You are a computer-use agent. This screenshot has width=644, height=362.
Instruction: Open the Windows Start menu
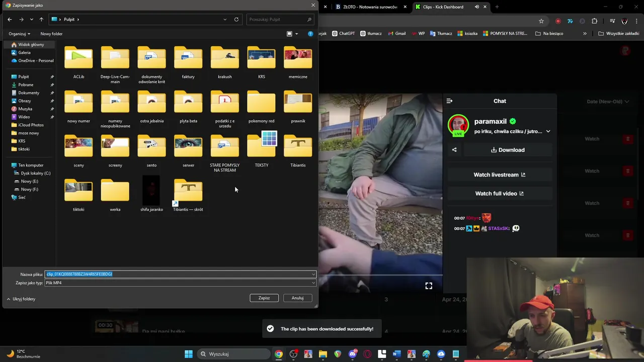[x=189, y=354]
